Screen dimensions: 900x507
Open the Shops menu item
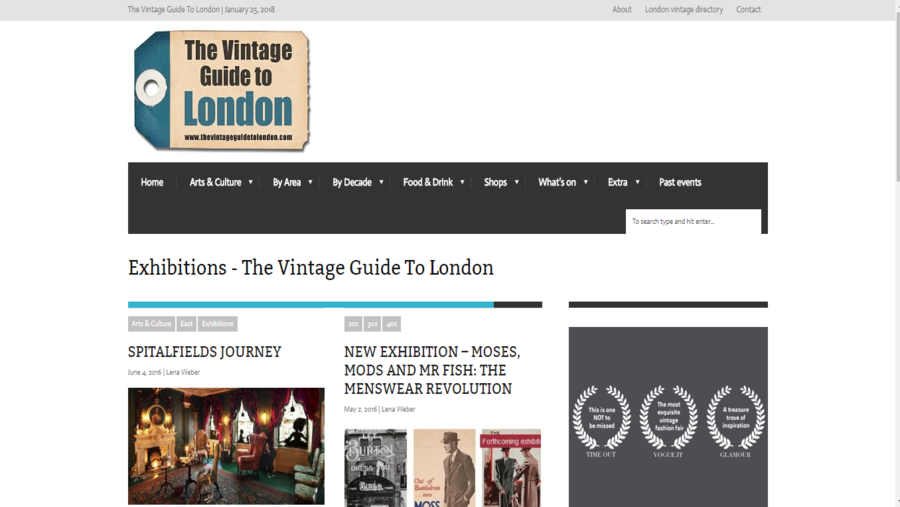click(495, 182)
